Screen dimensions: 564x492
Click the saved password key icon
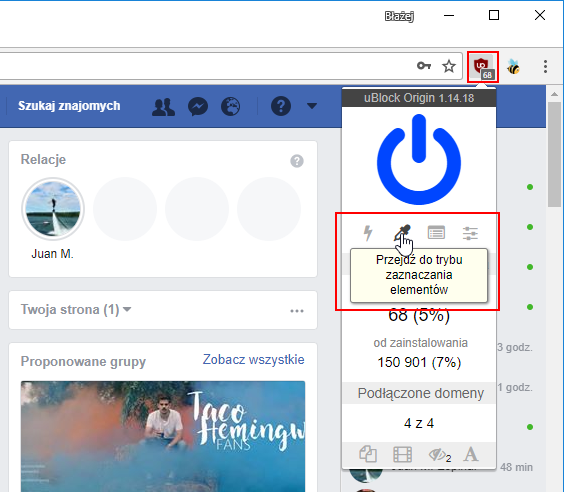[424, 66]
